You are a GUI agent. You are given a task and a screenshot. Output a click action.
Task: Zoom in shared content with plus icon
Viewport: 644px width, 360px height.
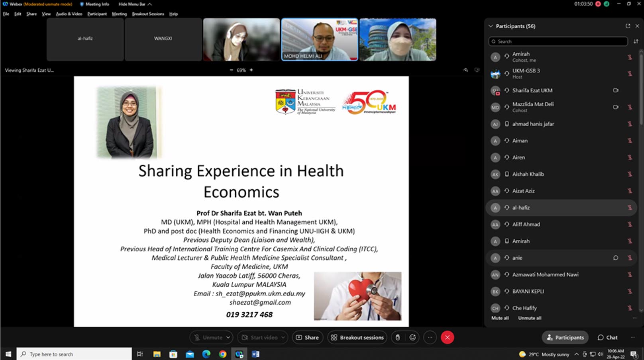251,70
